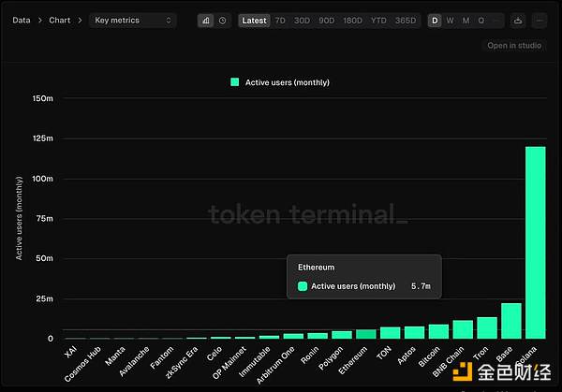Select weekly granularity W
Viewport: 562px width, 392px height.
point(450,20)
